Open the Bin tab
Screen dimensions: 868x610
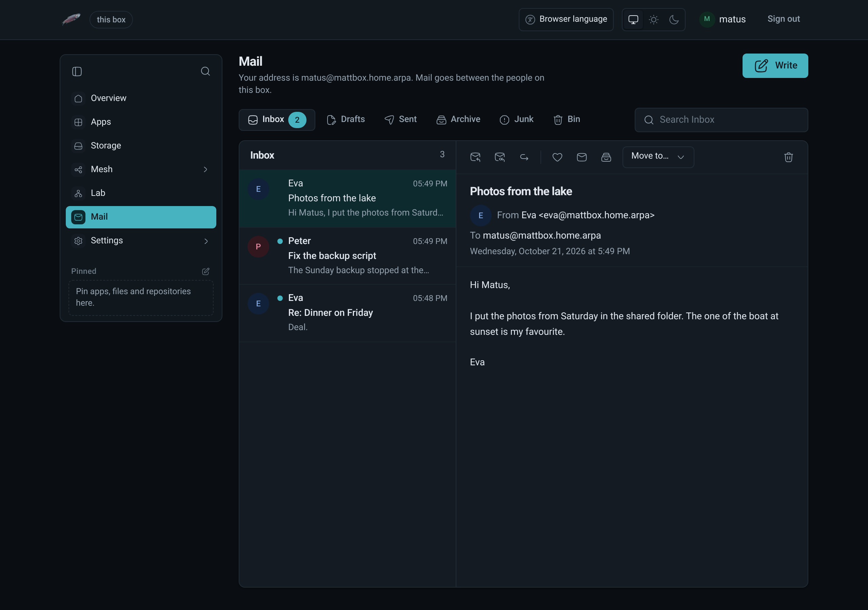[x=567, y=120]
